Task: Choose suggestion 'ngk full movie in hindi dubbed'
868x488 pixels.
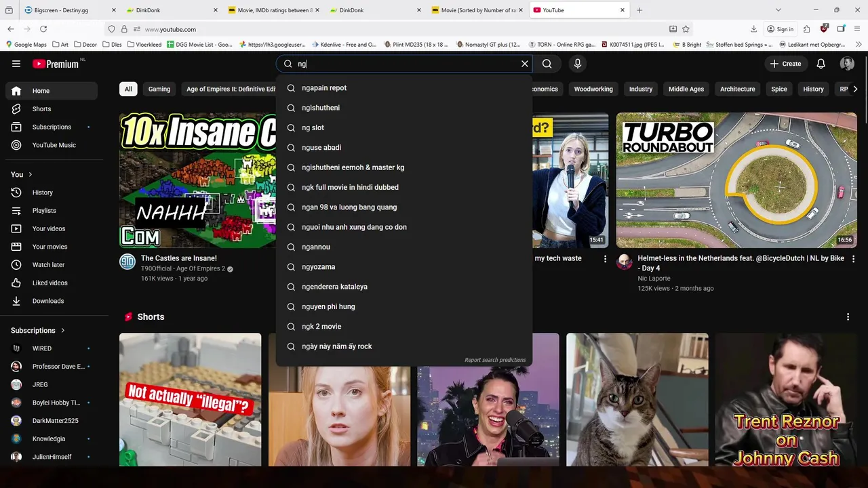Action: pos(404,187)
